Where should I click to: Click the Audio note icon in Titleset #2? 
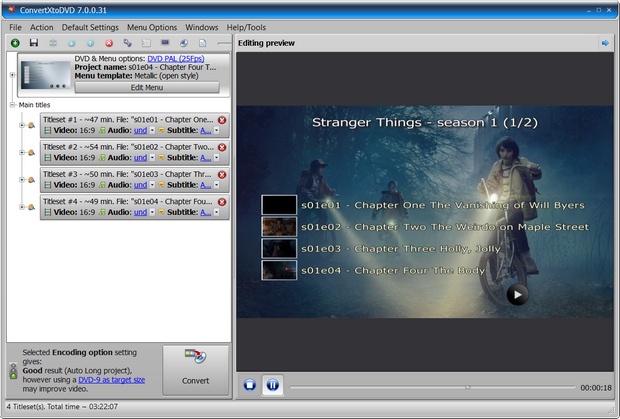point(102,158)
